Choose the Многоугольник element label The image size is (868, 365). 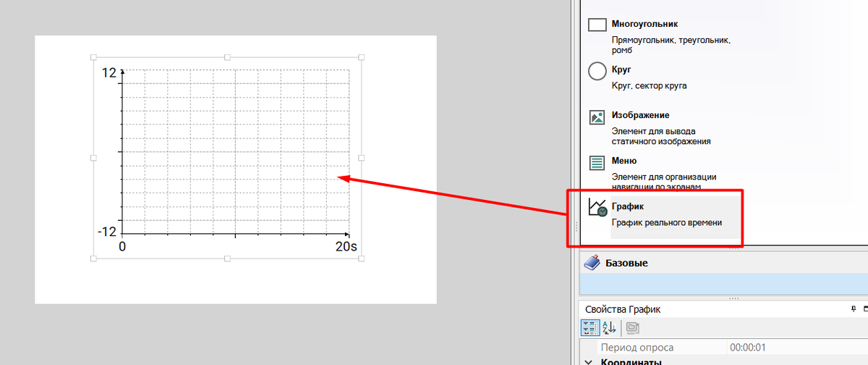click(644, 24)
